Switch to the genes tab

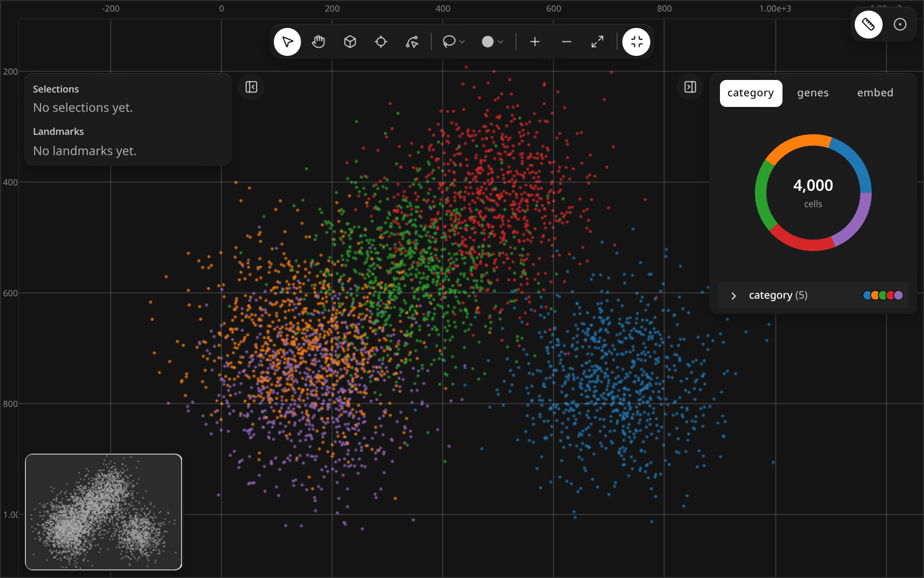pos(813,93)
